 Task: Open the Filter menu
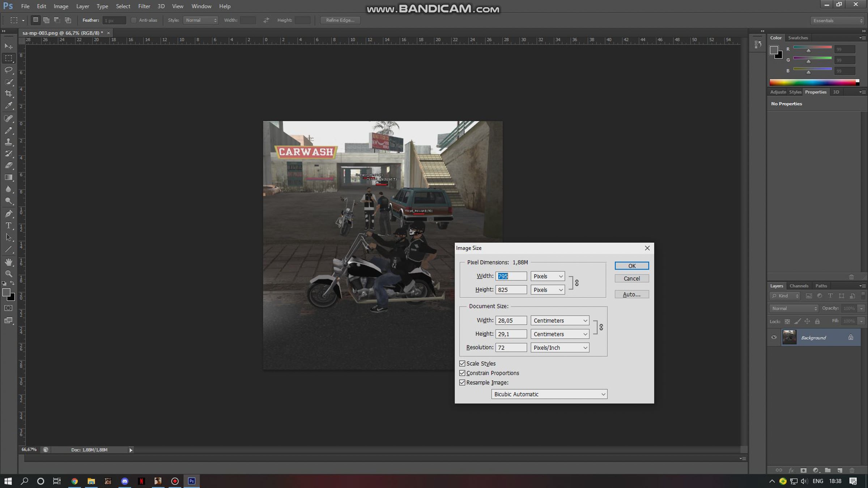pyautogui.click(x=144, y=6)
